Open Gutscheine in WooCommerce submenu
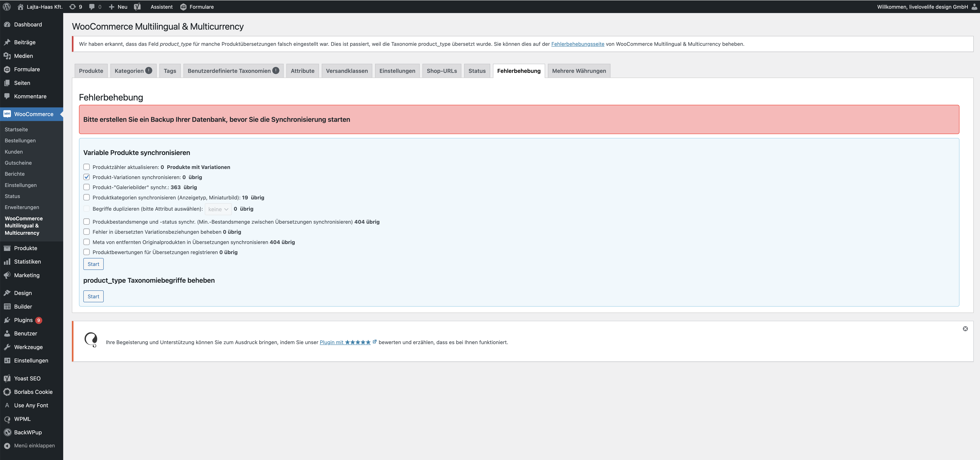This screenshot has width=980, height=460. pos(18,163)
